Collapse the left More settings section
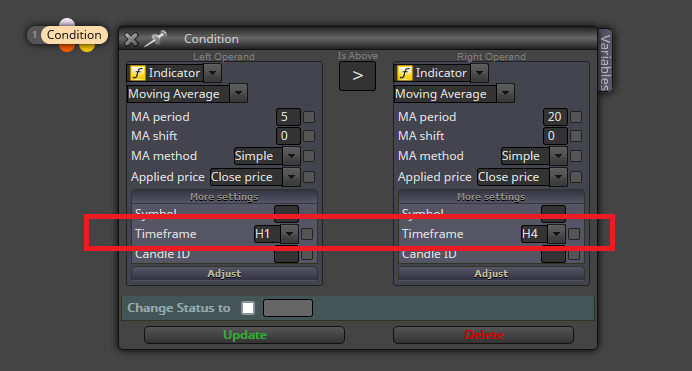692x371 pixels. tap(224, 197)
